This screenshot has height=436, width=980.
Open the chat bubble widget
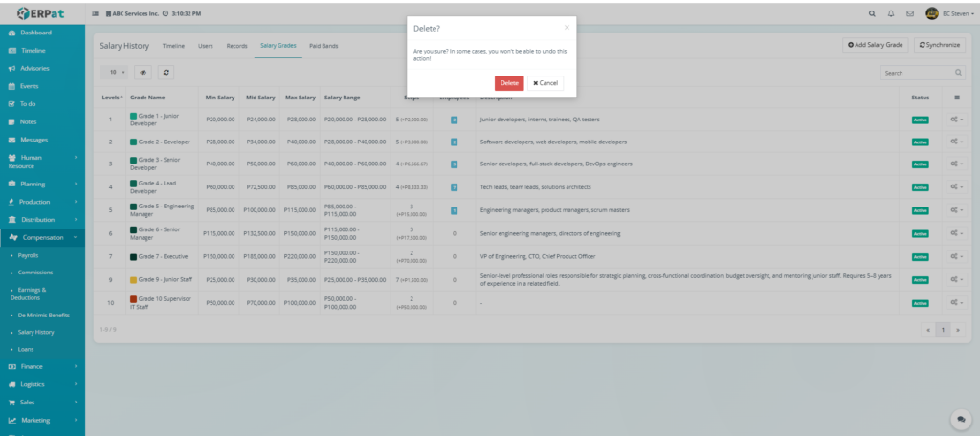pyautogui.click(x=961, y=419)
